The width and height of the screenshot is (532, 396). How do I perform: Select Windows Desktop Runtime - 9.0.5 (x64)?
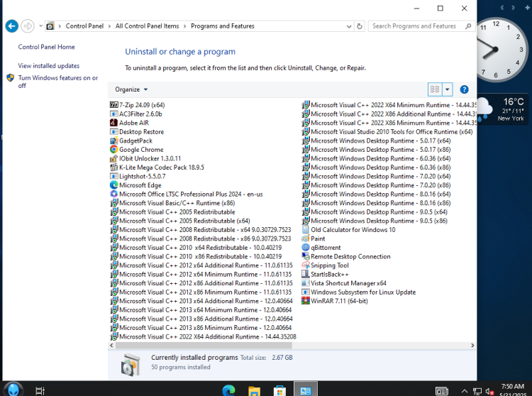pyautogui.click(x=375, y=211)
